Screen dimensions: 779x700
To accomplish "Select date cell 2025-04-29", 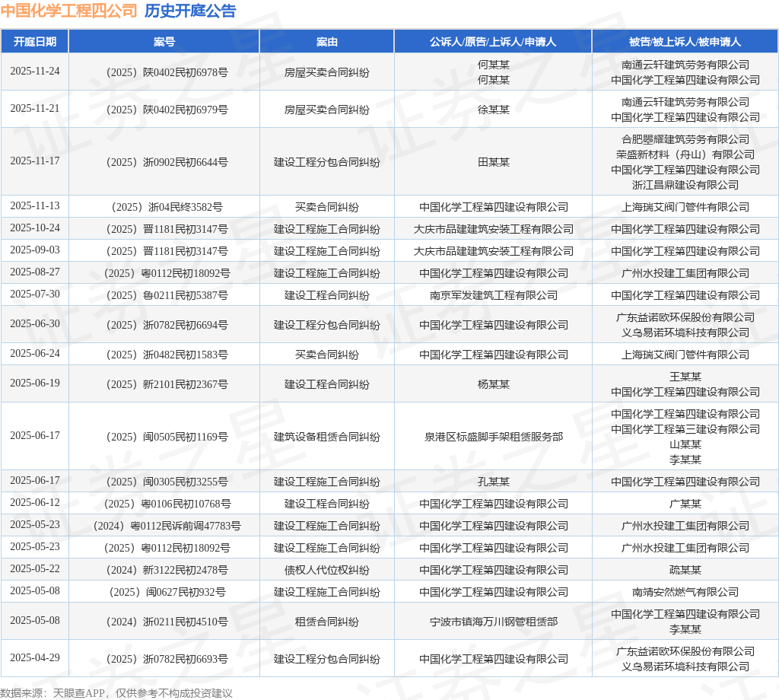I will (35, 657).
